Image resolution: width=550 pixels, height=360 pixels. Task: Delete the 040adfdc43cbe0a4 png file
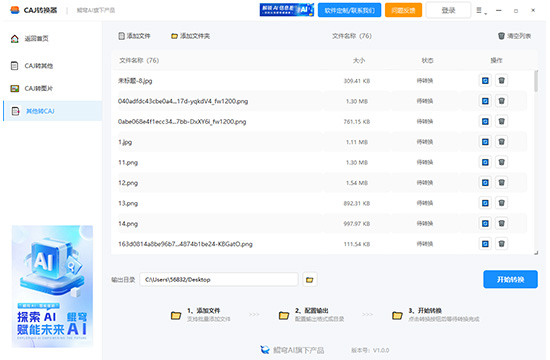[502, 101]
